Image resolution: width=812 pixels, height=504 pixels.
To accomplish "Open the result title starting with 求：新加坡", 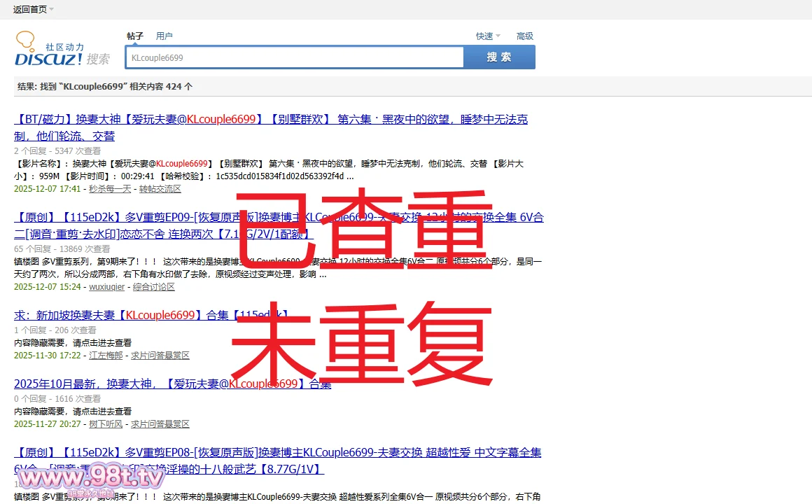I will point(151,316).
